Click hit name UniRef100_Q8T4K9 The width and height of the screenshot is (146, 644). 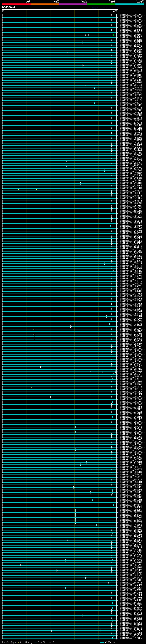[131, 369]
